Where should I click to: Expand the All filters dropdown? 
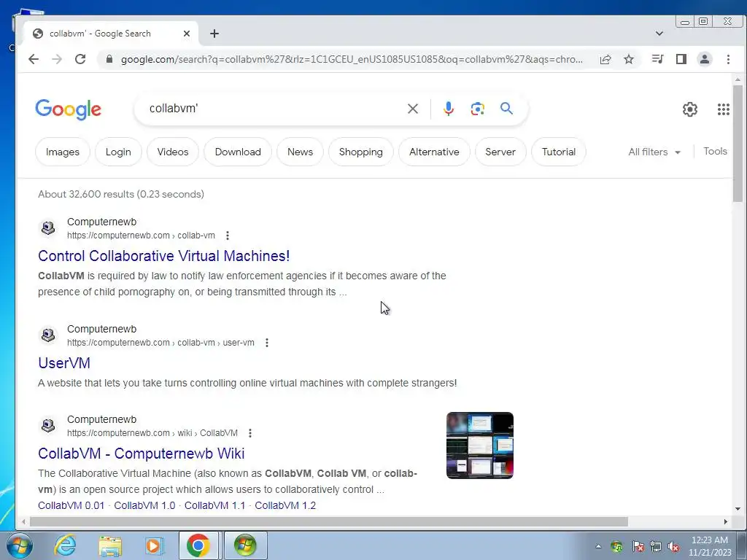[x=654, y=152]
